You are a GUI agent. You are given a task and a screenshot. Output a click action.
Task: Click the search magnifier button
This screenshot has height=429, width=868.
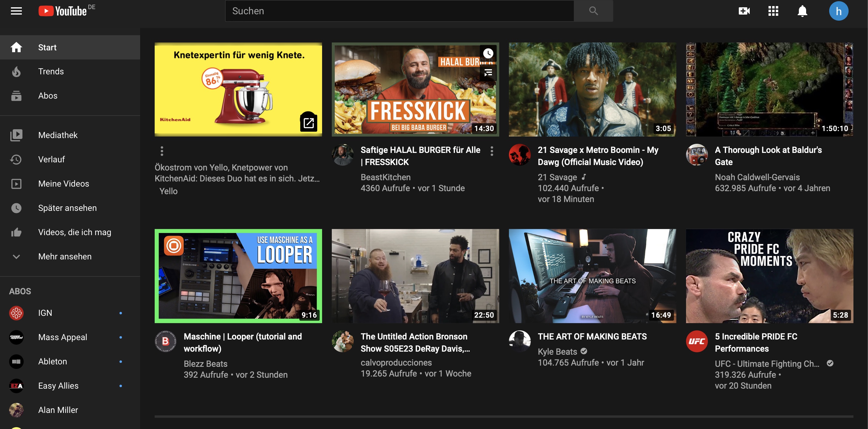pos(593,11)
